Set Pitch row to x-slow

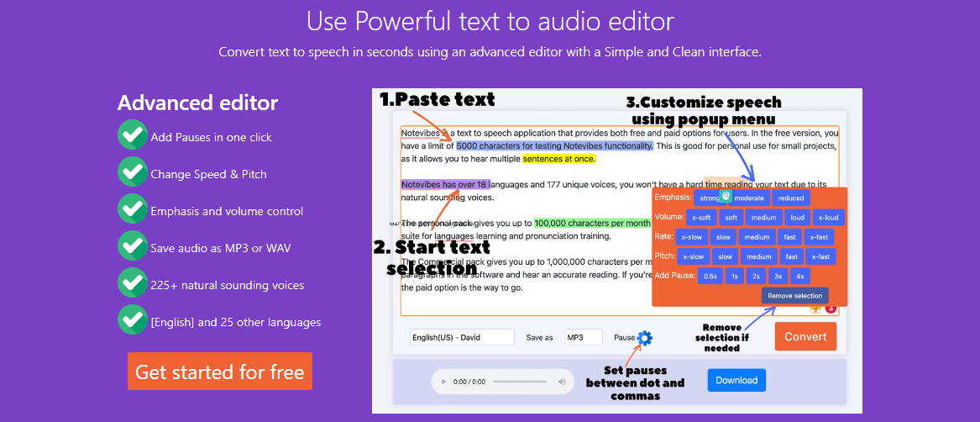(x=694, y=256)
